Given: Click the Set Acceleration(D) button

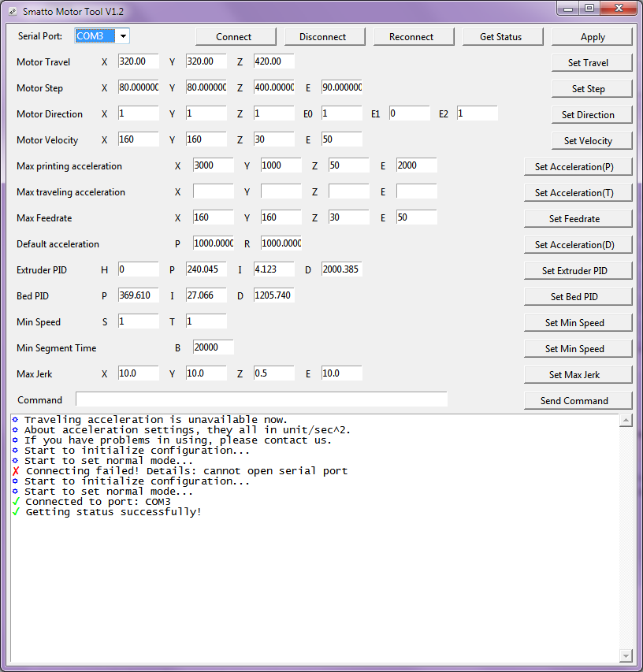Looking at the screenshot, I should click(x=578, y=245).
